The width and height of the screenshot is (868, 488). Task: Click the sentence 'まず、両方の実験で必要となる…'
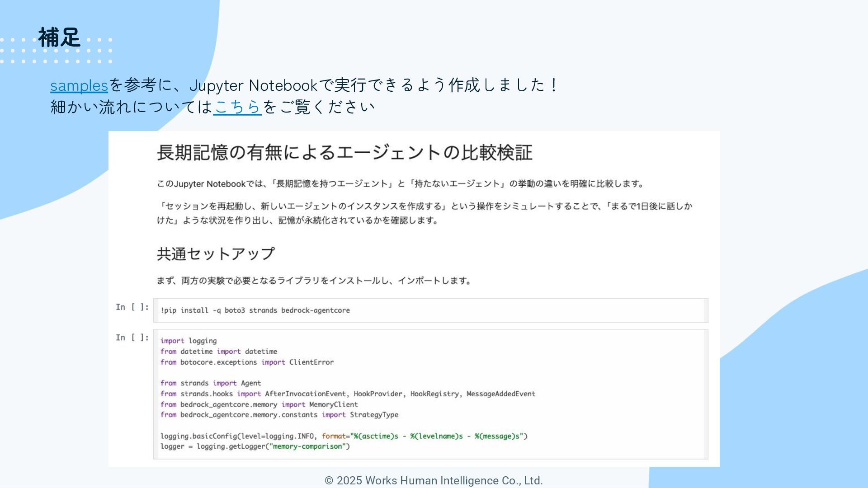point(314,281)
